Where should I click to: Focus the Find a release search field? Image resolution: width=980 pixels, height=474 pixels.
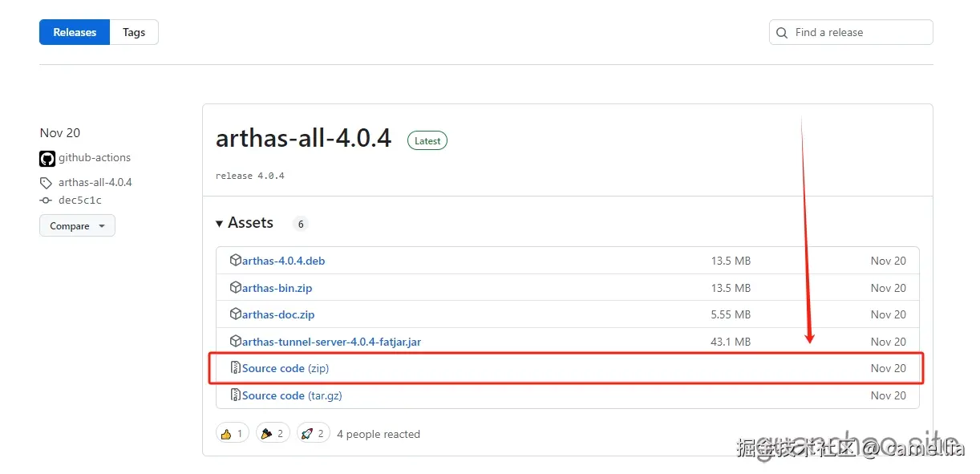point(851,32)
